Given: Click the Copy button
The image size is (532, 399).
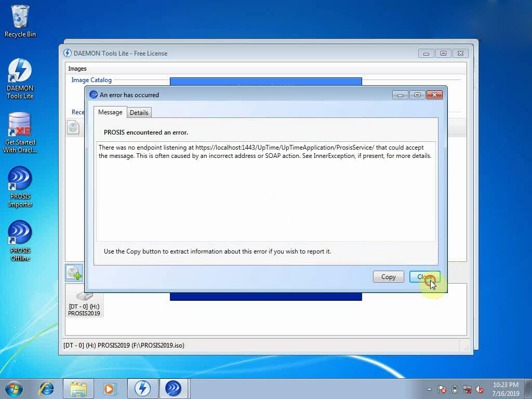Looking at the screenshot, I should pyautogui.click(x=388, y=277).
